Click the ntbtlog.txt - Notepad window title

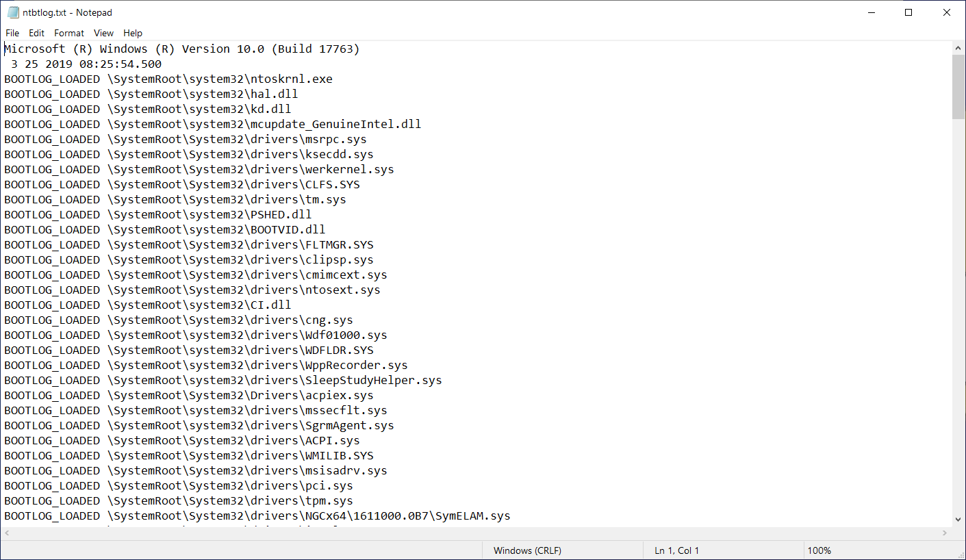(67, 12)
